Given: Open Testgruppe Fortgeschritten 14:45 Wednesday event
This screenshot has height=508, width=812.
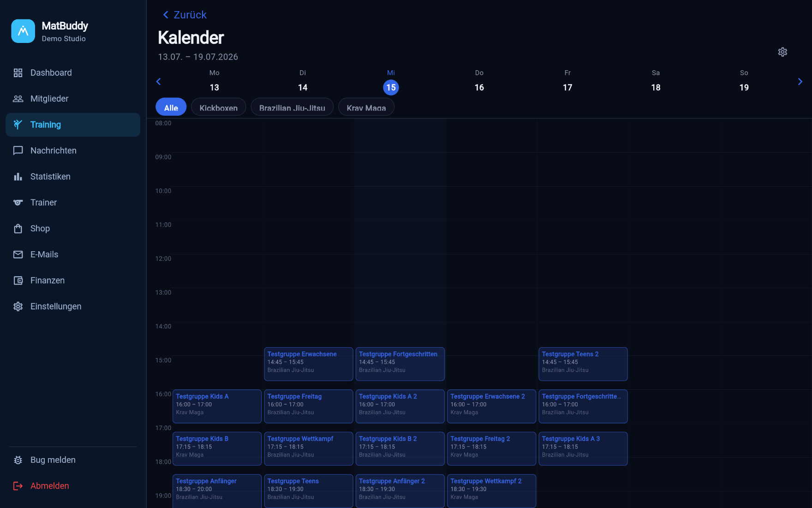Looking at the screenshot, I should coord(400,364).
